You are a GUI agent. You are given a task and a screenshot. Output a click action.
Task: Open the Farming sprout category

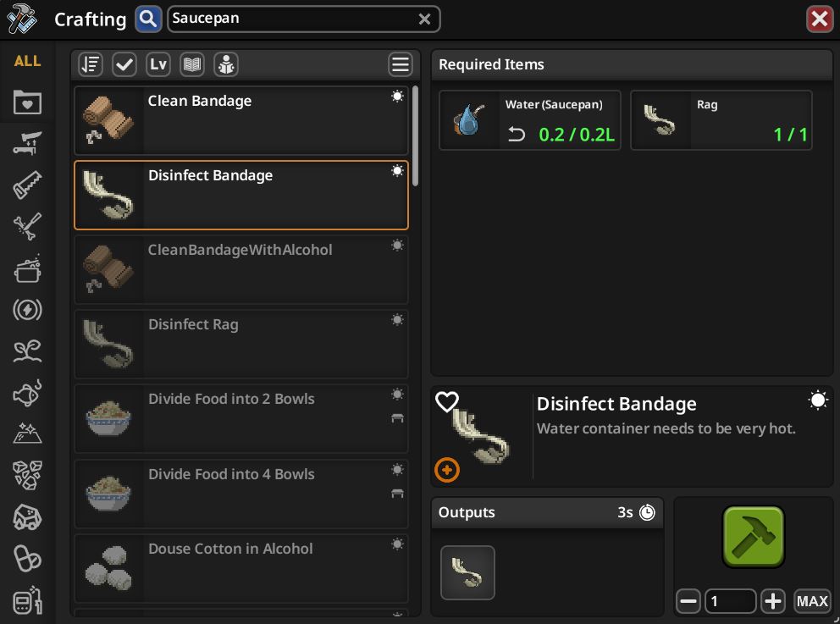(x=27, y=351)
